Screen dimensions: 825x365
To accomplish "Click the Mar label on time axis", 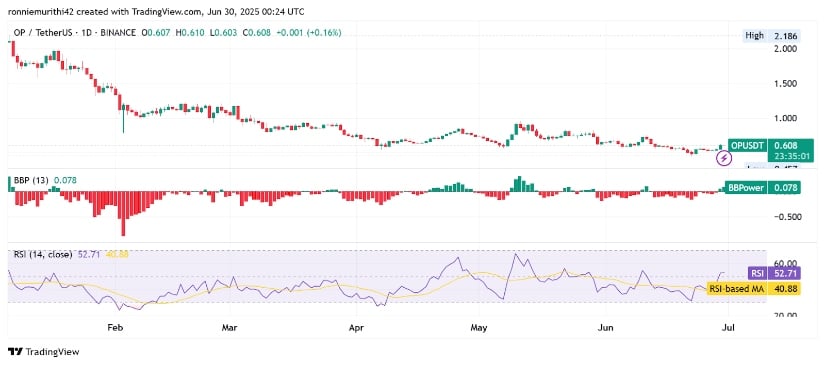I will [x=229, y=327].
